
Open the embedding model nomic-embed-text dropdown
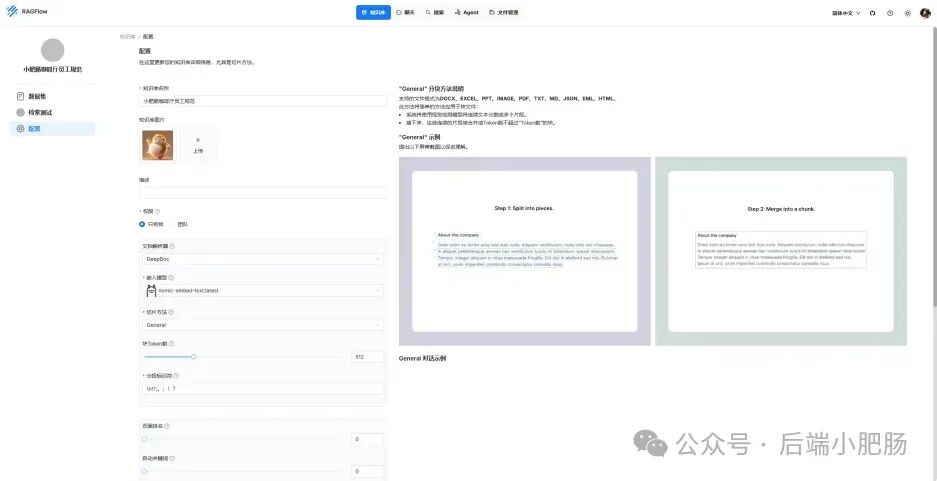tap(263, 291)
